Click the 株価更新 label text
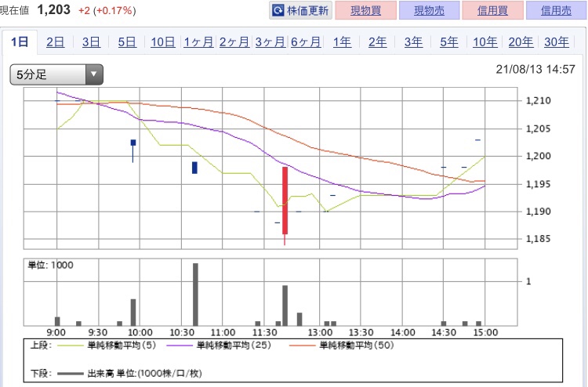This screenshot has height=387, width=588. coord(308,10)
